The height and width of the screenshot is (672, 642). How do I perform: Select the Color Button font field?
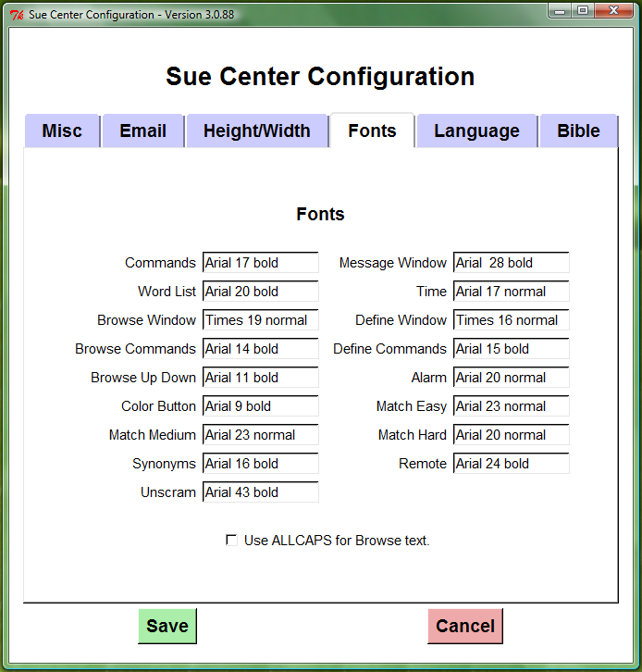pyautogui.click(x=260, y=406)
